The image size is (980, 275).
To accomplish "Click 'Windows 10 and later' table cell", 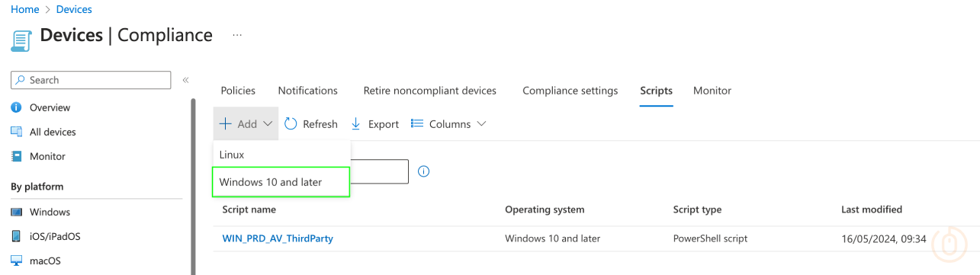I will click(553, 238).
